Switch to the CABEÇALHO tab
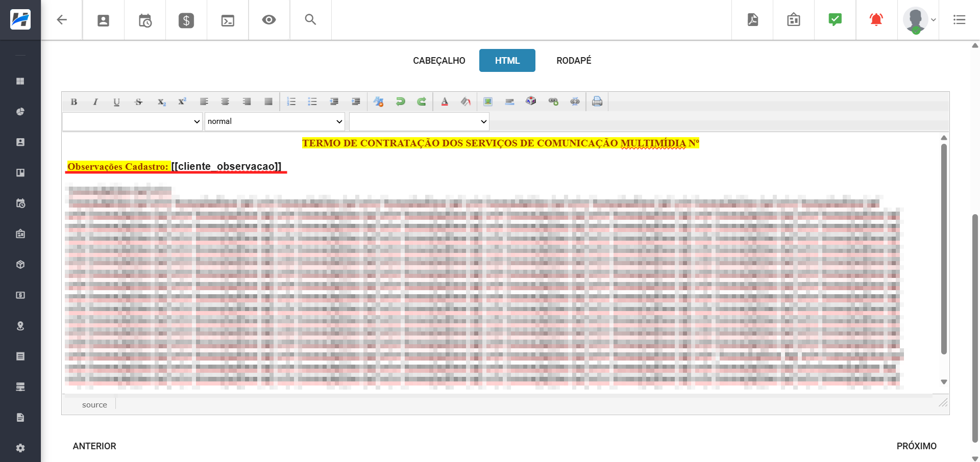The height and width of the screenshot is (462, 980). (439, 61)
